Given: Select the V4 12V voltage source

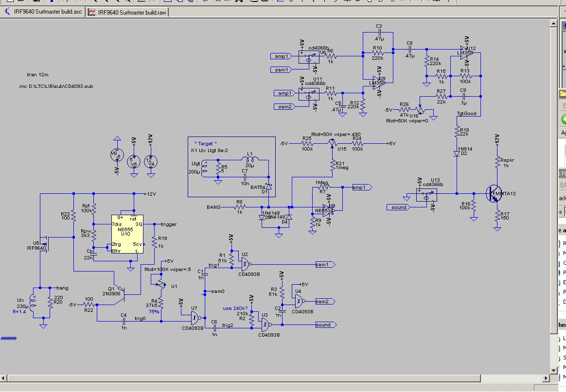Looking at the screenshot, I should coord(152,161).
